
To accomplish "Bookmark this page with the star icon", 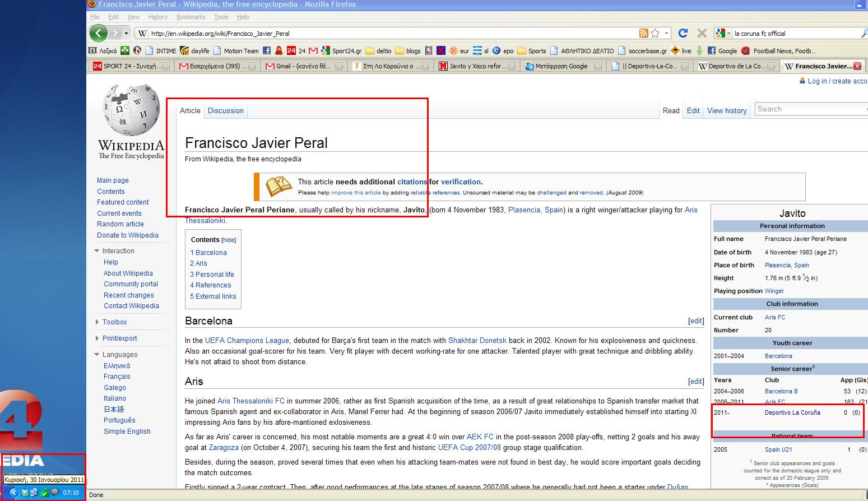I will 655,33.
